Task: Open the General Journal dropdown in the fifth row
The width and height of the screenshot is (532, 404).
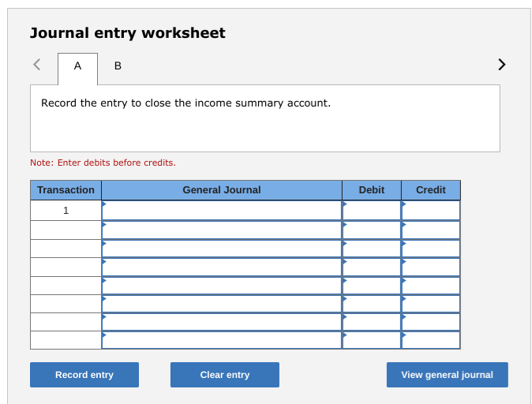Action: point(222,286)
